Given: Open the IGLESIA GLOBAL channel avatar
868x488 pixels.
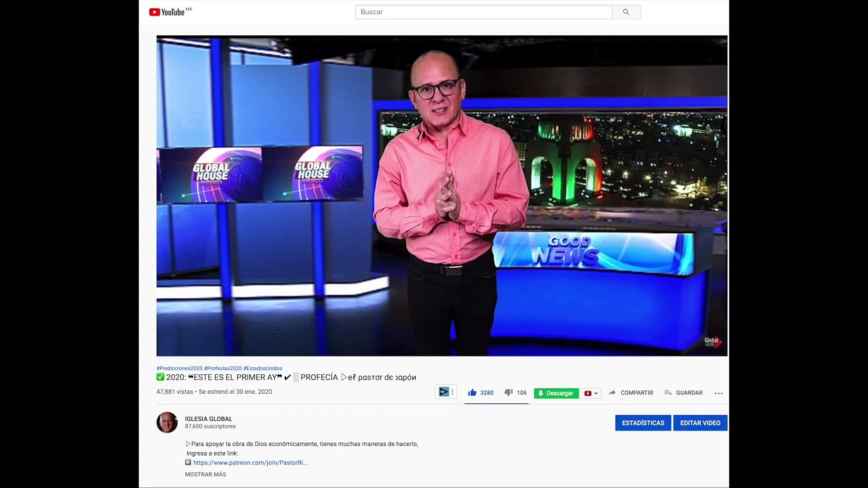Looking at the screenshot, I should click(167, 422).
